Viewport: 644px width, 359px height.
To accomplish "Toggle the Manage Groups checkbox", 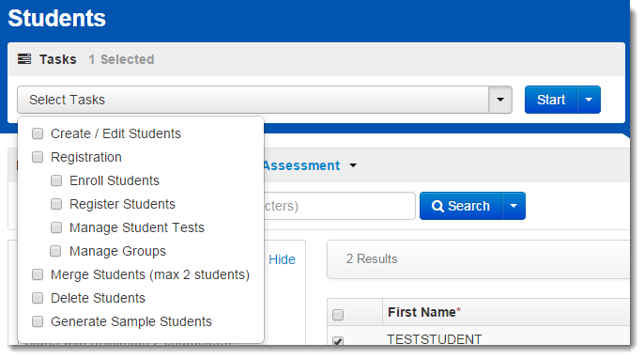I will 55,251.
